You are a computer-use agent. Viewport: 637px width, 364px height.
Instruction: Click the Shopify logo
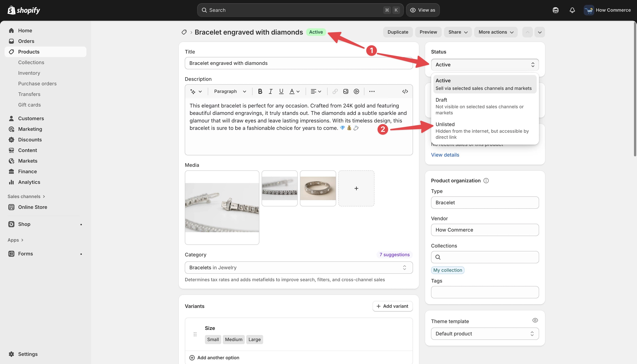coord(24,10)
